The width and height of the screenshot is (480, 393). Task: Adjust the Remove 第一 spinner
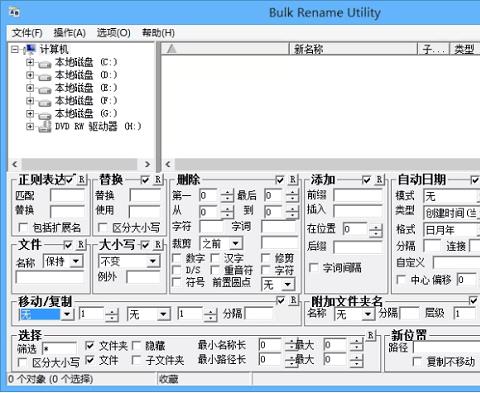(227, 195)
